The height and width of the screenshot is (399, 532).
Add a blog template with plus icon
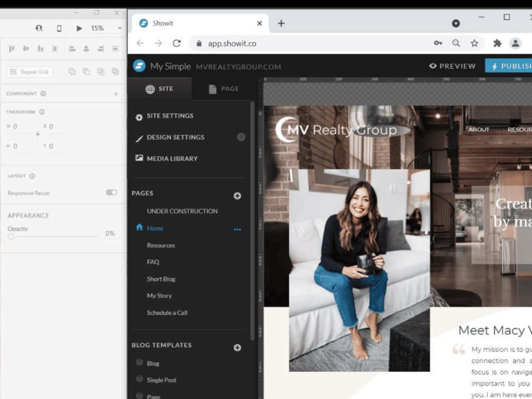(237, 347)
